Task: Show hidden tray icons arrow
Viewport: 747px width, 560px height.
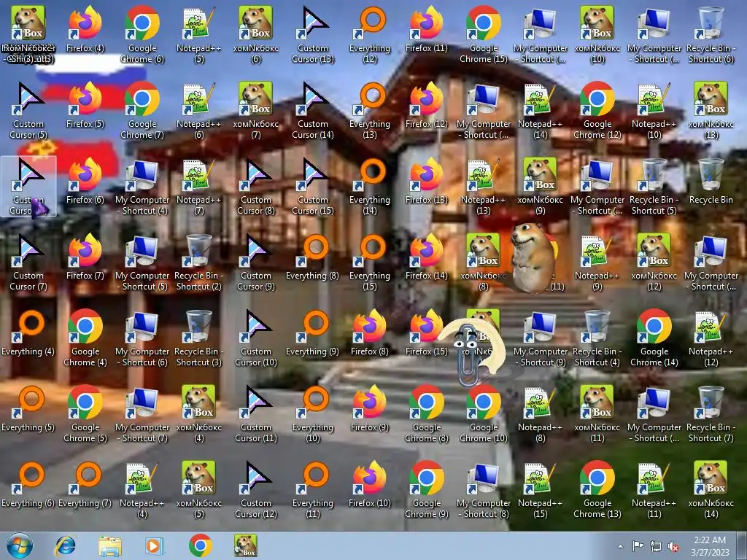Action: (x=620, y=546)
